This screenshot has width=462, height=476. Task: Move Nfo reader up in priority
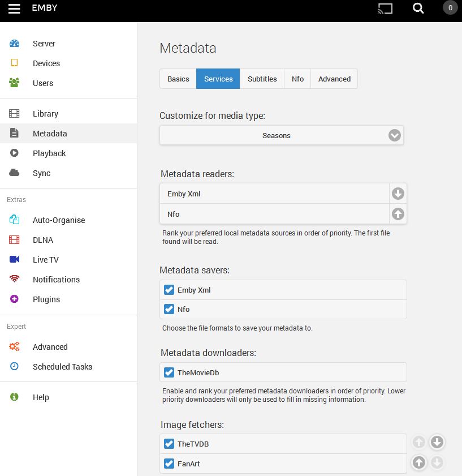tap(398, 214)
